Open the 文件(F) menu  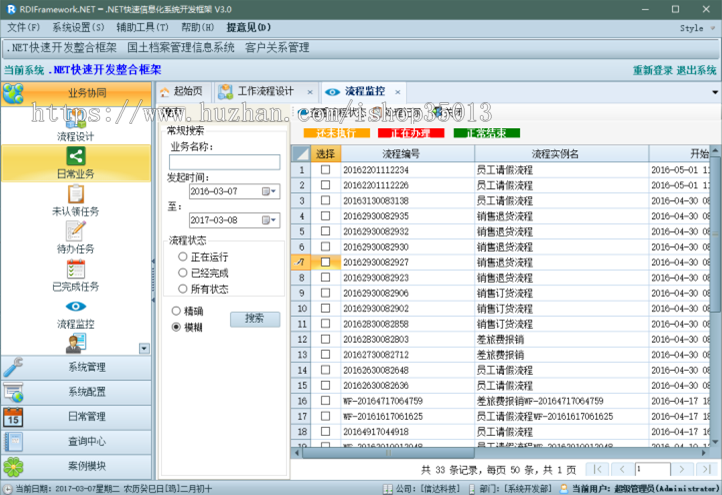[x=23, y=27]
